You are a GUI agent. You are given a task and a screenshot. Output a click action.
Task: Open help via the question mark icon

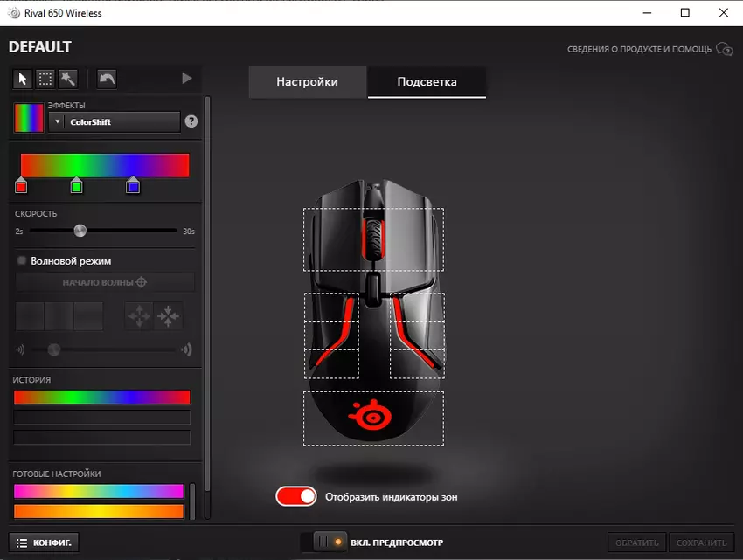[191, 122]
